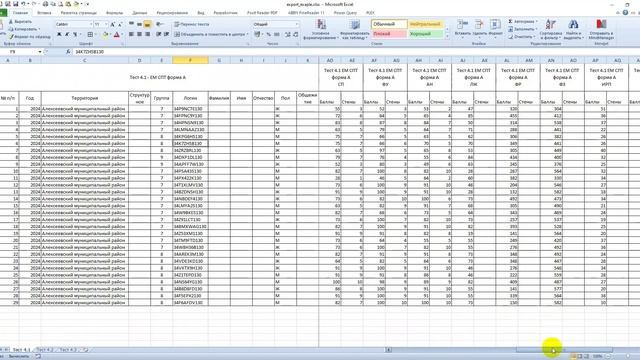
Task: Toggle the highlighted bottom align button
Action: click(x=147, y=24)
